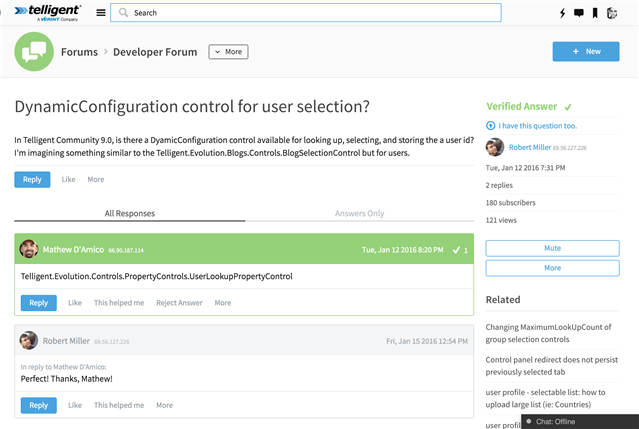Click the UserLookupPropertyControl answer text
Viewport: 639px width, 429px height.
156,276
